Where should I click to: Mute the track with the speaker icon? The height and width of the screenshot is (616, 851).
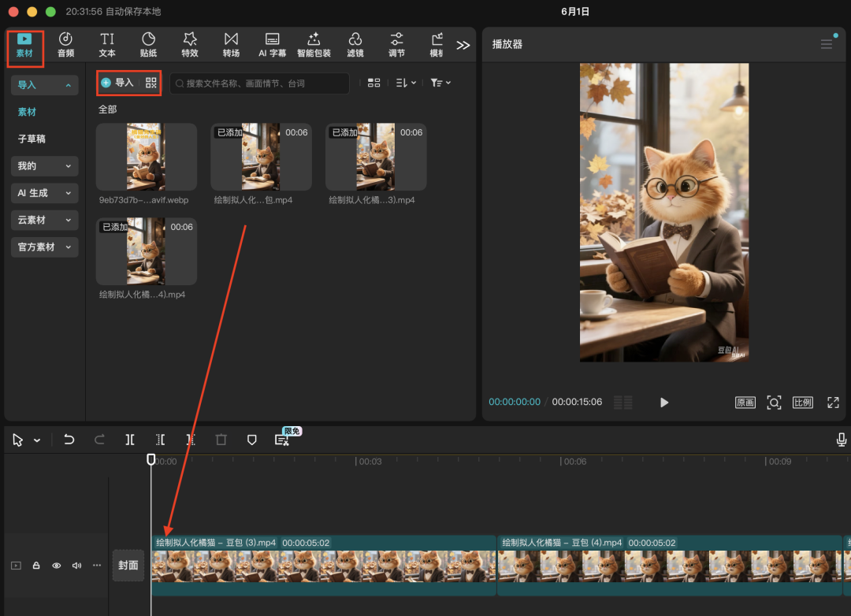pyautogui.click(x=77, y=566)
